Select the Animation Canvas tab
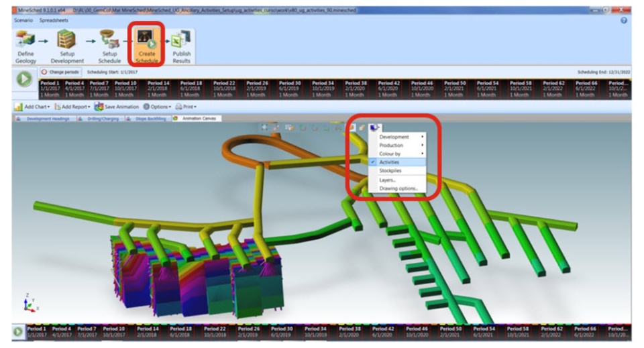This screenshot has width=644, height=348. (195, 119)
